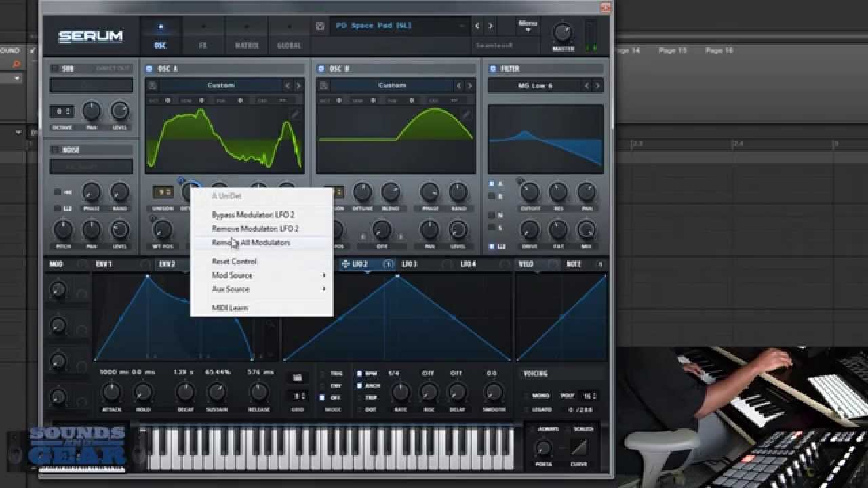Select previous OSC A wavetable arrow
Viewport: 868px width, 488px height.
(288, 85)
